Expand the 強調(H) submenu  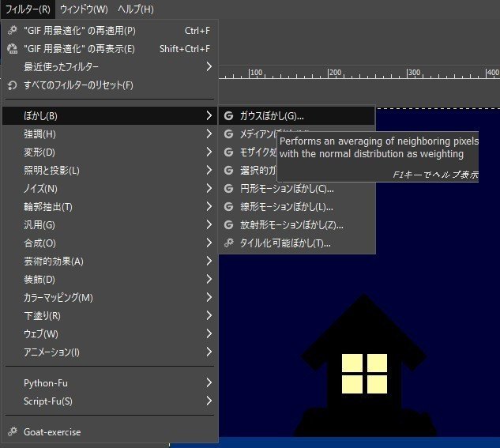click(110, 134)
